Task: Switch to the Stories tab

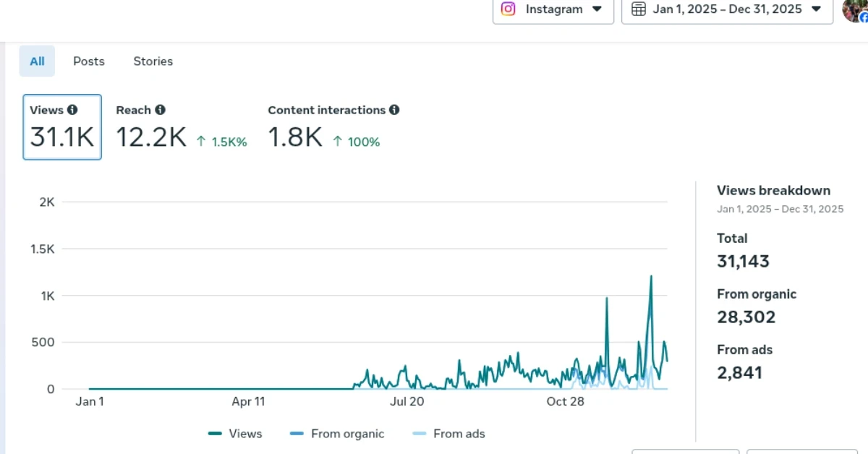Action: point(153,61)
